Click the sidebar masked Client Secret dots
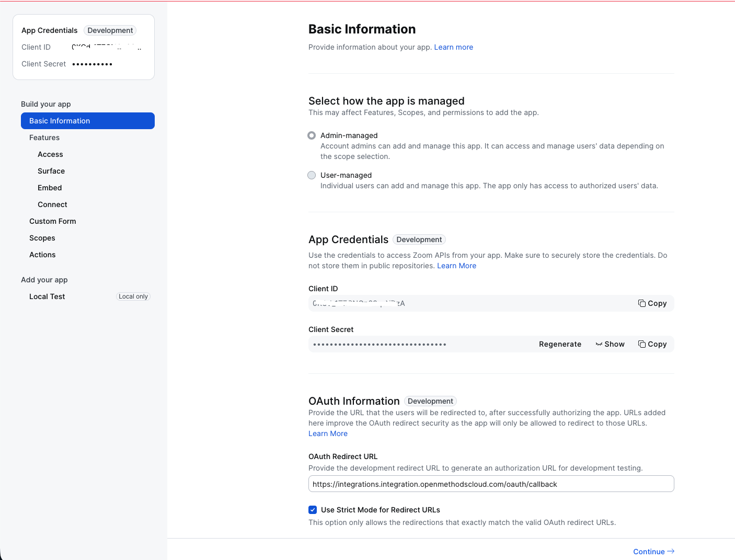The image size is (735, 560). click(93, 64)
